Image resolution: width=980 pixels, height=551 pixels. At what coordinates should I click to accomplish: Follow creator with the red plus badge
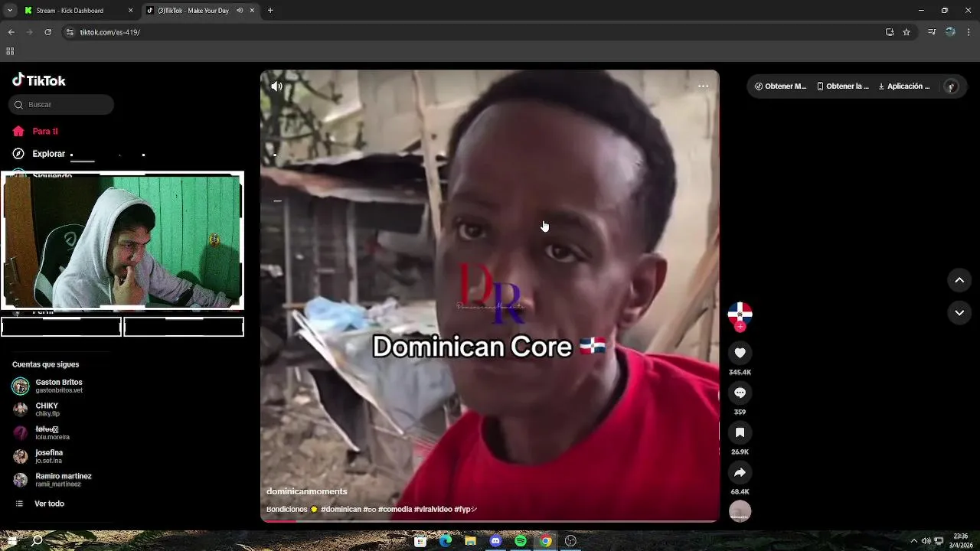click(740, 327)
